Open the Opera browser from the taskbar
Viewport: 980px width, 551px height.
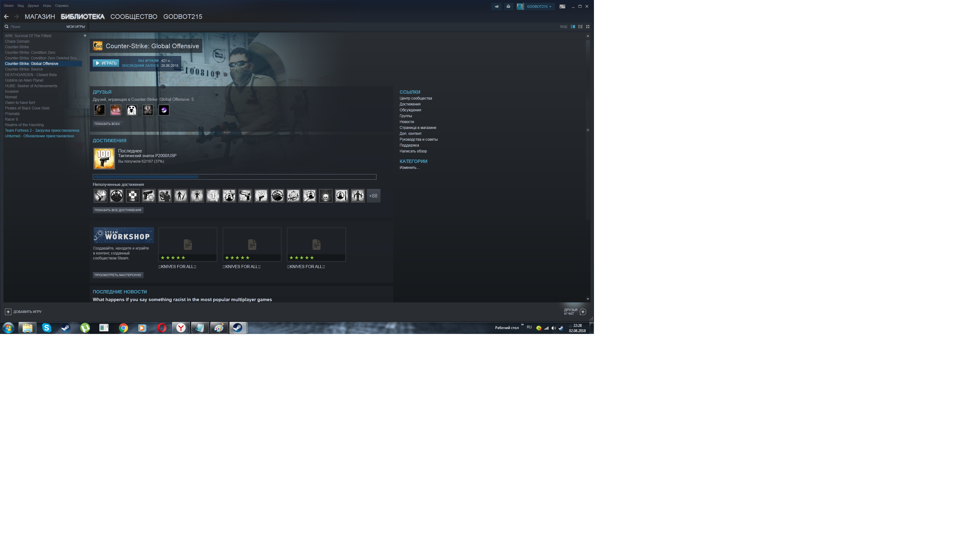coord(162,328)
